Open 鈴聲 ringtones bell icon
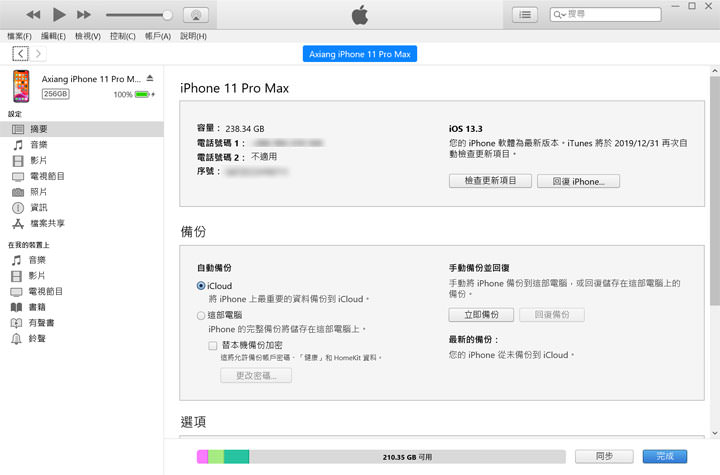 pyautogui.click(x=17, y=339)
